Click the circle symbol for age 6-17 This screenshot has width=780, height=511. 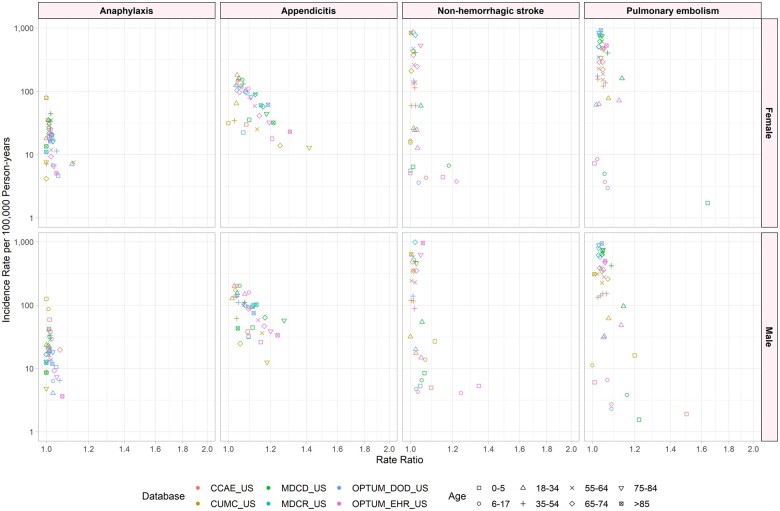[479, 504]
